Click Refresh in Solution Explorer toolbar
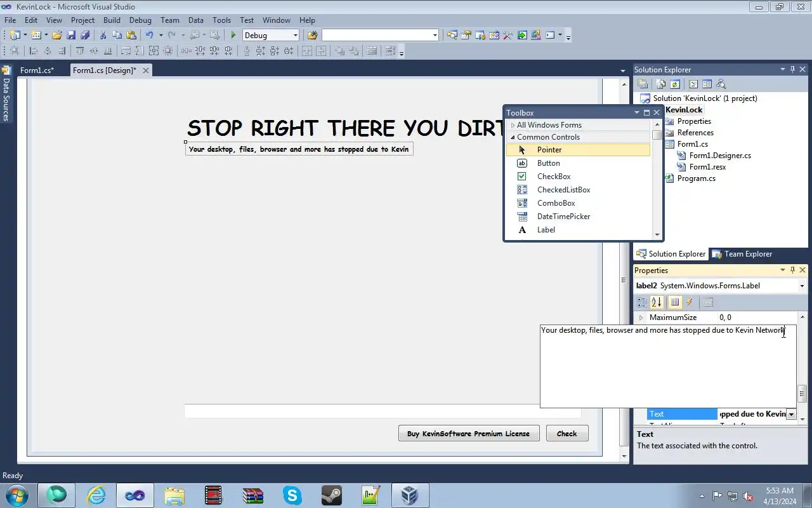Viewport: 812px width, 508px height. coord(675,84)
